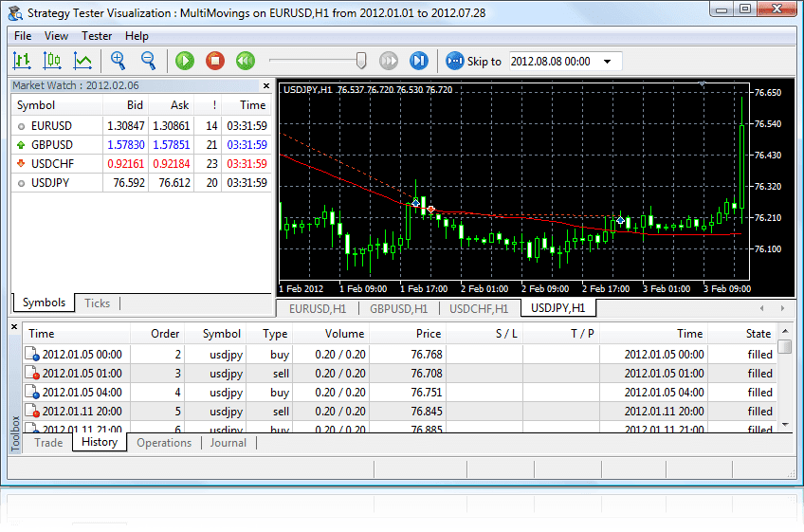This screenshot has height=532, width=804.
Task: Select the History tab
Action: [100, 442]
